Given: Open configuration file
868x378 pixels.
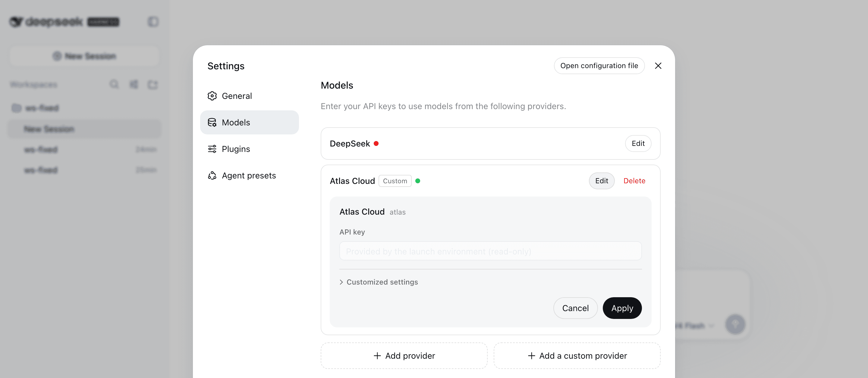Looking at the screenshot, I should 599,66.
